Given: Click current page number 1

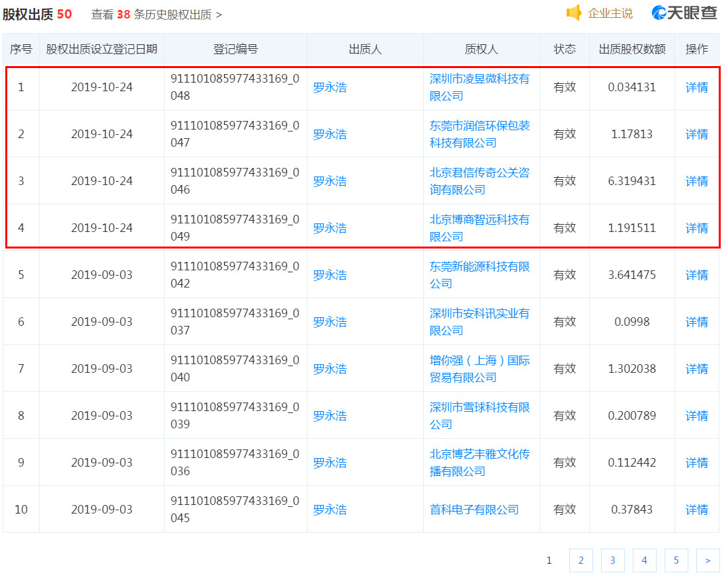Looking at the screenshot, I should [549, 560].
